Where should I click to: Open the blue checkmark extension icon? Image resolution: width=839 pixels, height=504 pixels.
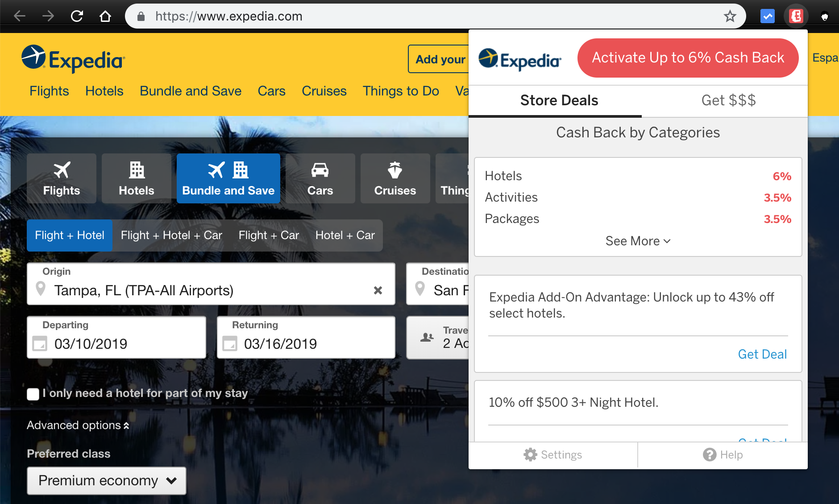(x=767, y=17)
